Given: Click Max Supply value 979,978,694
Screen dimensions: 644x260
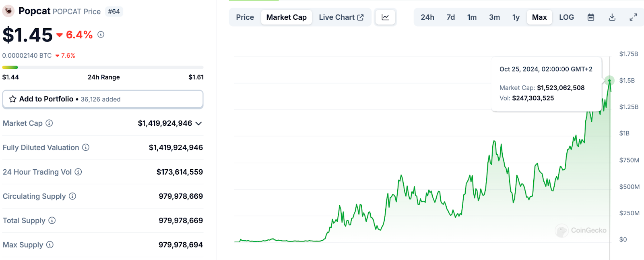Looking at the screenshot, I should (x=181, y=245).
